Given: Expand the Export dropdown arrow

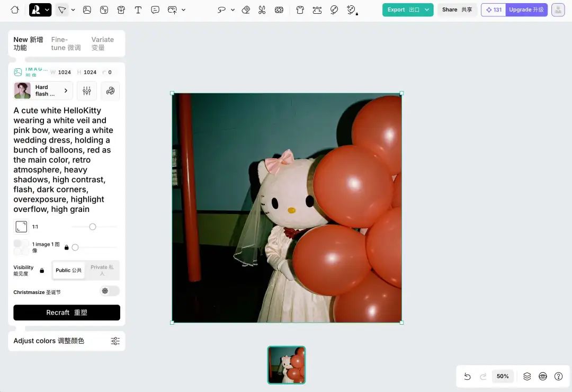Looking at the screenshot, I should coord(427,10).
